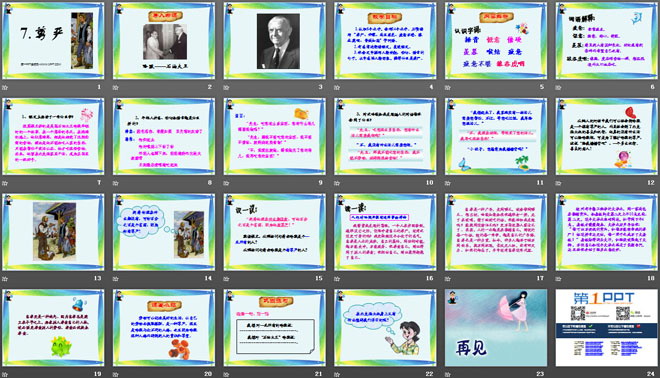Select slide 19 with bell and green character

click(53, 327)
